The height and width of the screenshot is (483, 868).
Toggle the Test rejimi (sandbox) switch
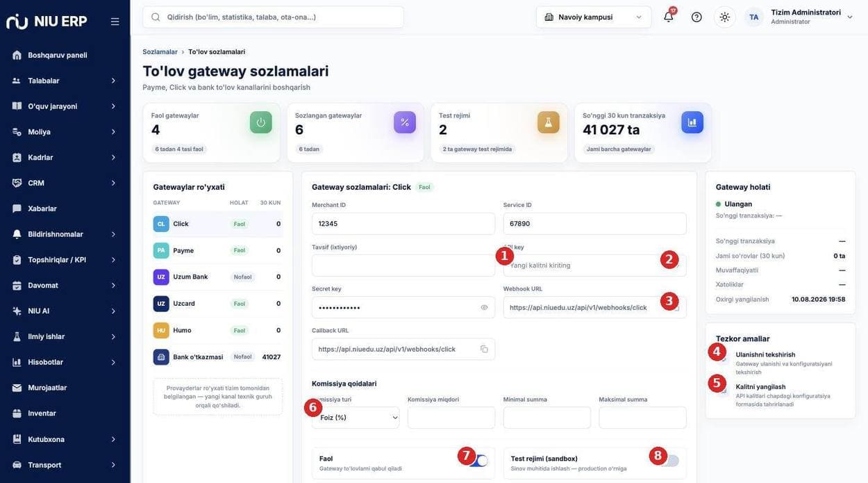point(669,461)
